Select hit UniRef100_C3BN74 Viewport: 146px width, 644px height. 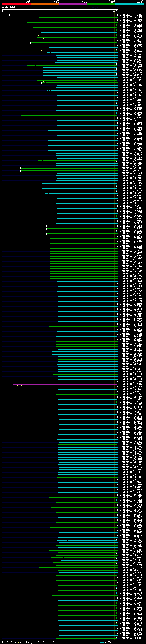(131, 301)
